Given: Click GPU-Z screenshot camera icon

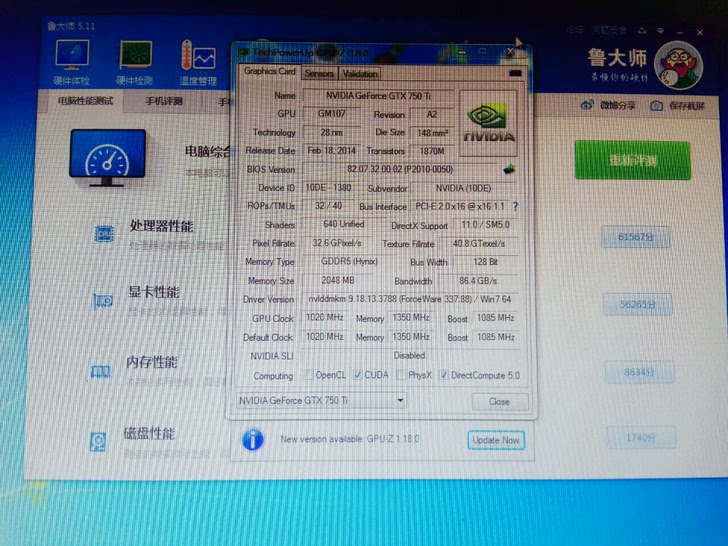Looking at the screenshot, I should [515, 73].
